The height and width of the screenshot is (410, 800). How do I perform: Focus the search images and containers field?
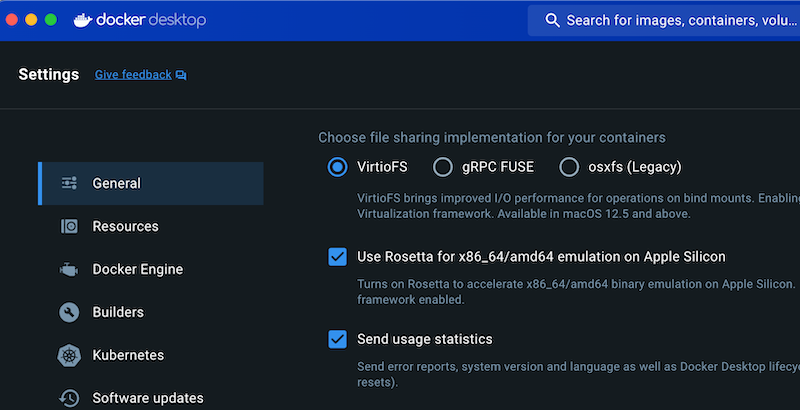[664, 20]
